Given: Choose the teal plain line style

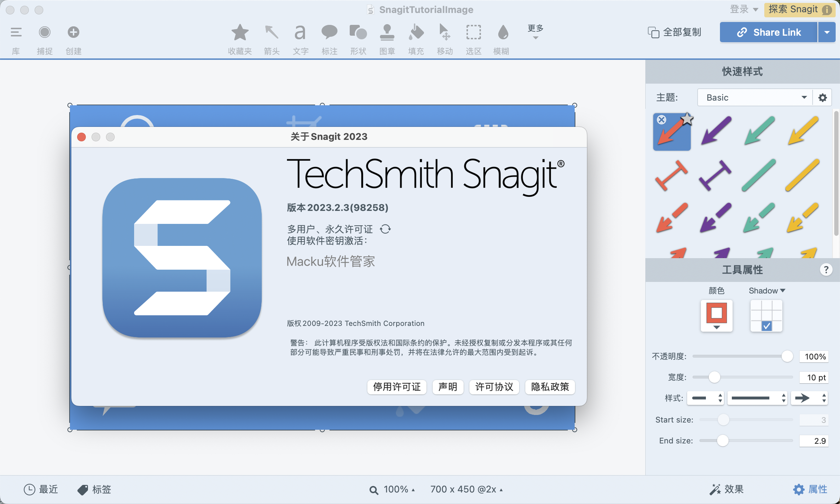Looking at the screenshot, I should coord(759,175).
